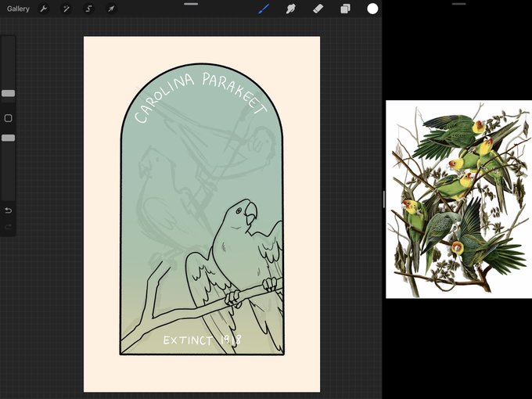Open the Actions wrench menu
The width and height of the screenshot is (532, 399).
click(x=44, y=9)
